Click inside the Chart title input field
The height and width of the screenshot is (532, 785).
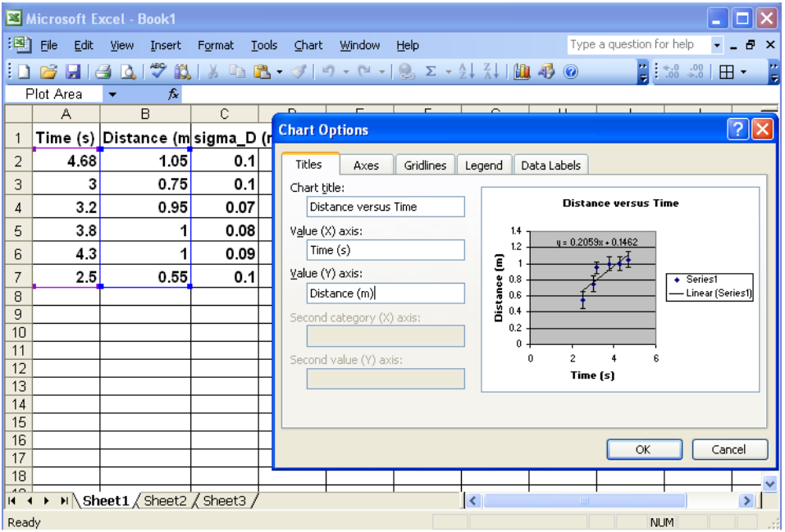click(x=385, y=207)
